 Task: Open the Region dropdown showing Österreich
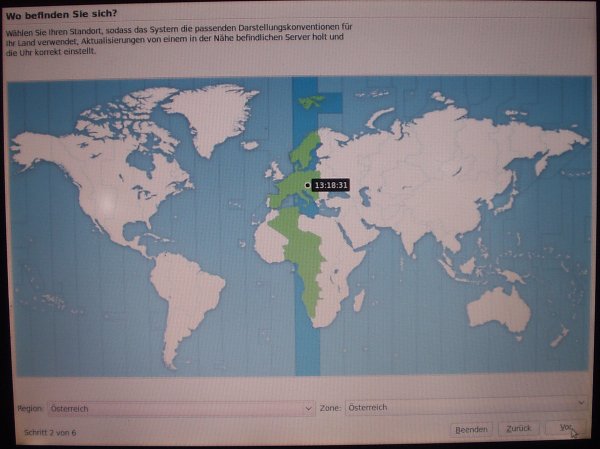tap(181, 408)
